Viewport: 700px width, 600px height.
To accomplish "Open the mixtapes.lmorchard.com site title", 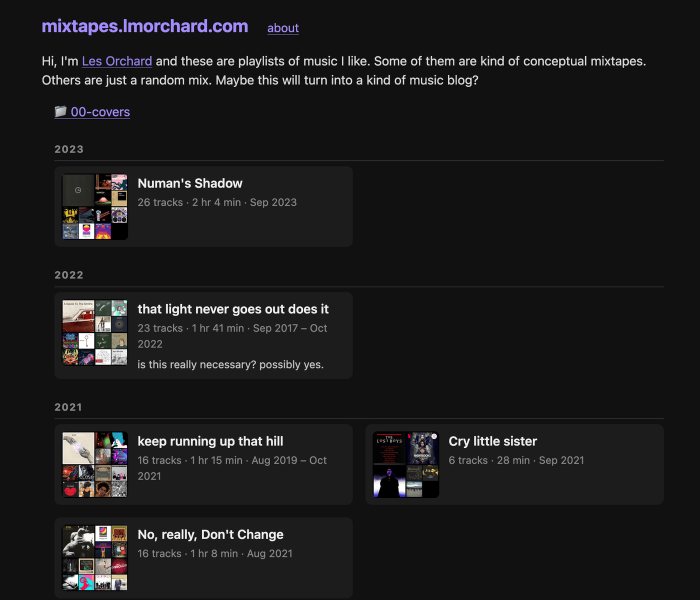I will pyautogui.click(x=145, y=26).
